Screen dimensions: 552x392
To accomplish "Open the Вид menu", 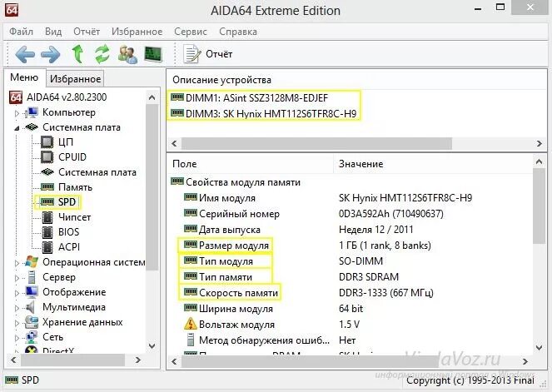I will tap(53, 32).
